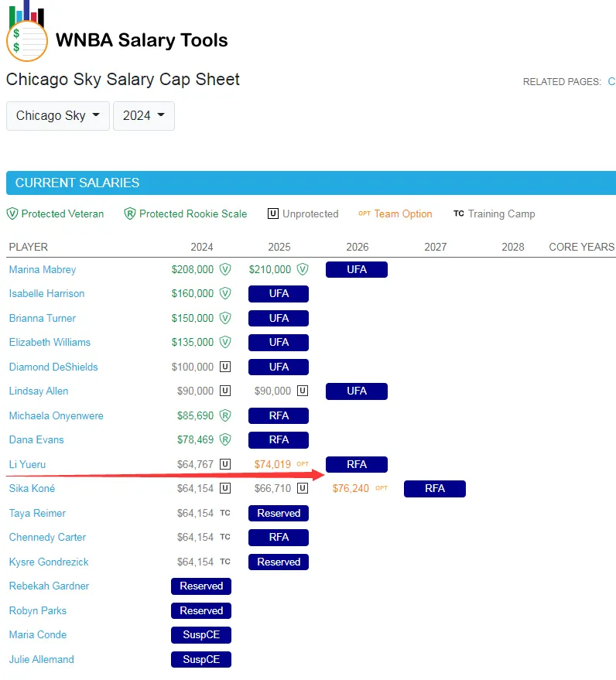Click Lindsay Allen's 2024 unprotected U icon

pos(224,391)
